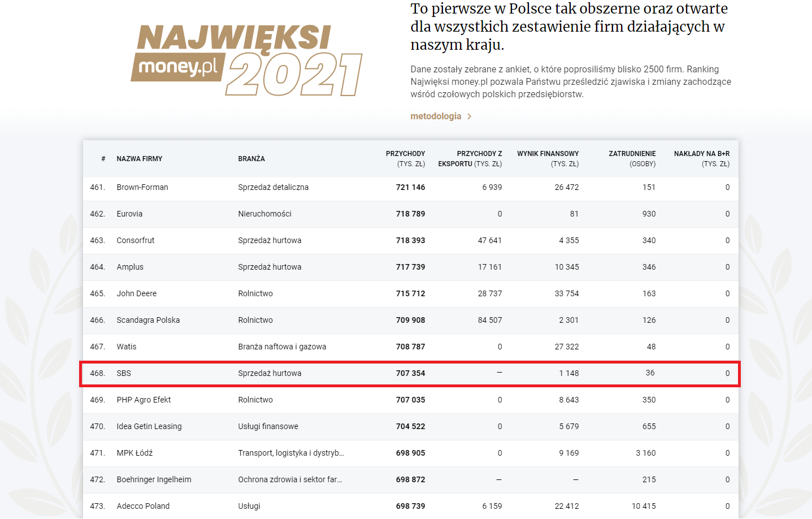This screenshot has width=812, height=519.
Task: Click export value 84 507
Action: (490, 320)
